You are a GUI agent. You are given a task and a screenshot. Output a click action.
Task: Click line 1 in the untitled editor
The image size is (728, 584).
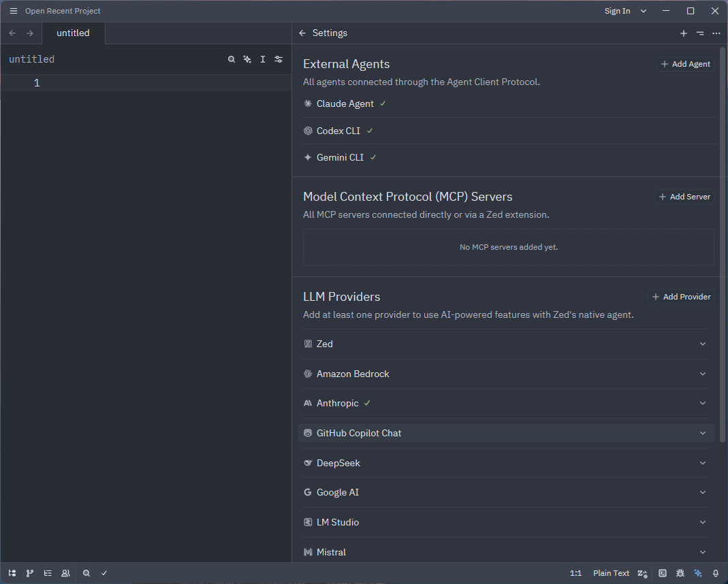[146, 83]
